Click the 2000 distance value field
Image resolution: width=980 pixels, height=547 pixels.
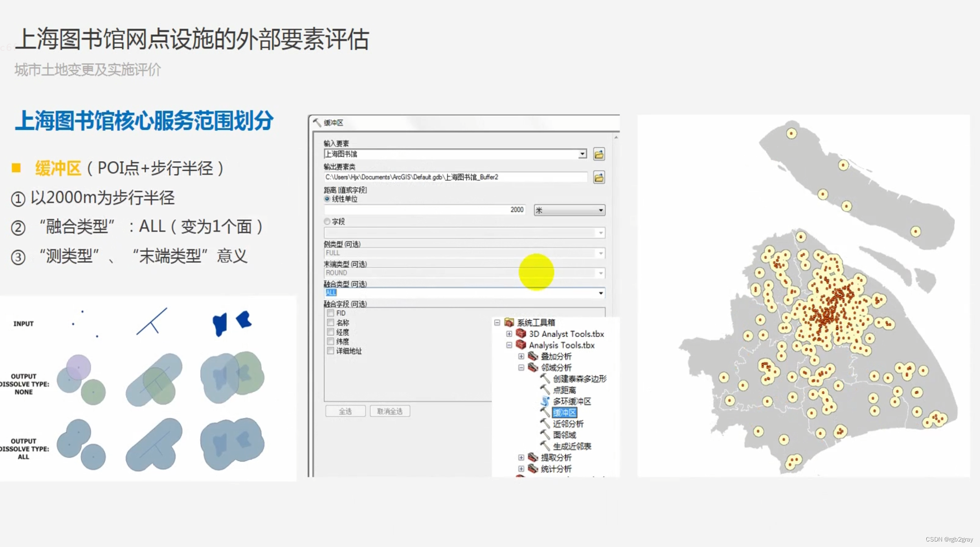(x=426, y=210)
